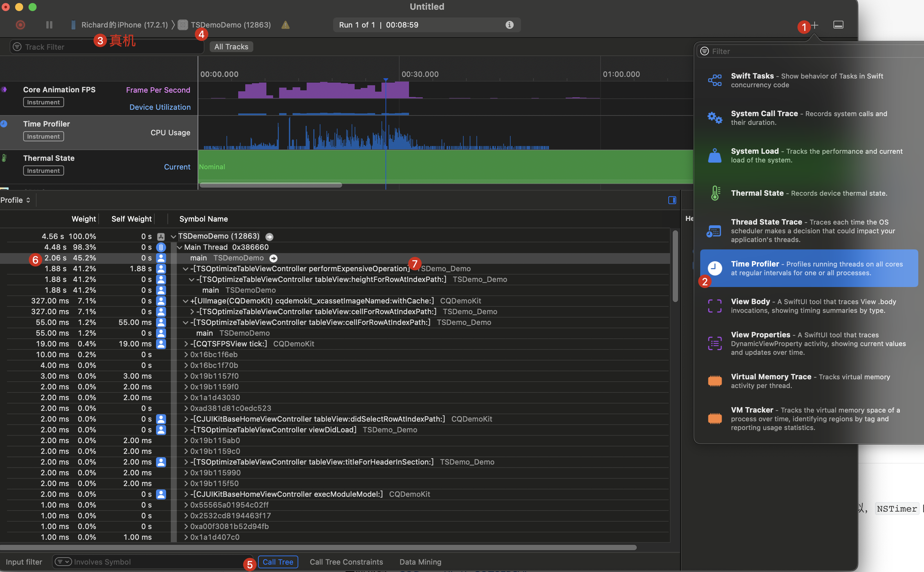The image size is (924, 572).
Task: Expand the didSelectRowAtIndexPath row
Action: [x=186, y=419]
